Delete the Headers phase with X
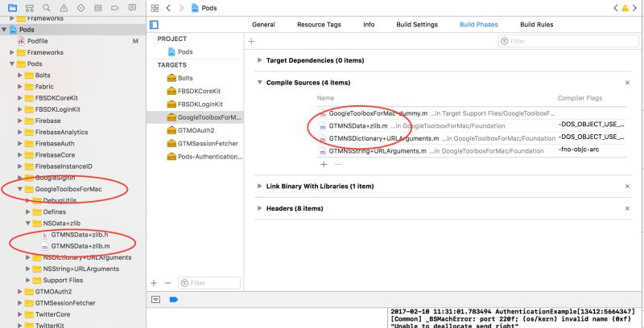 tap(627, 208)
